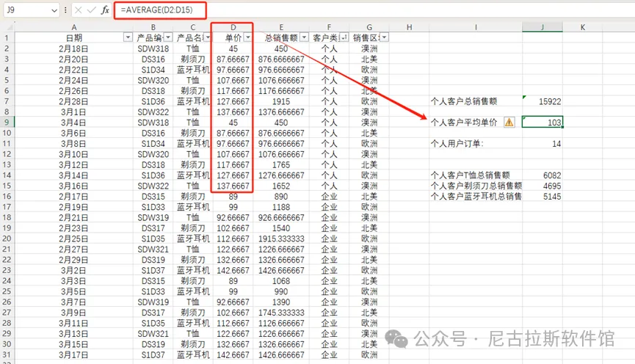Select the date cell 3月16日
Screen dimensions: 635x364
click(73, 186)
